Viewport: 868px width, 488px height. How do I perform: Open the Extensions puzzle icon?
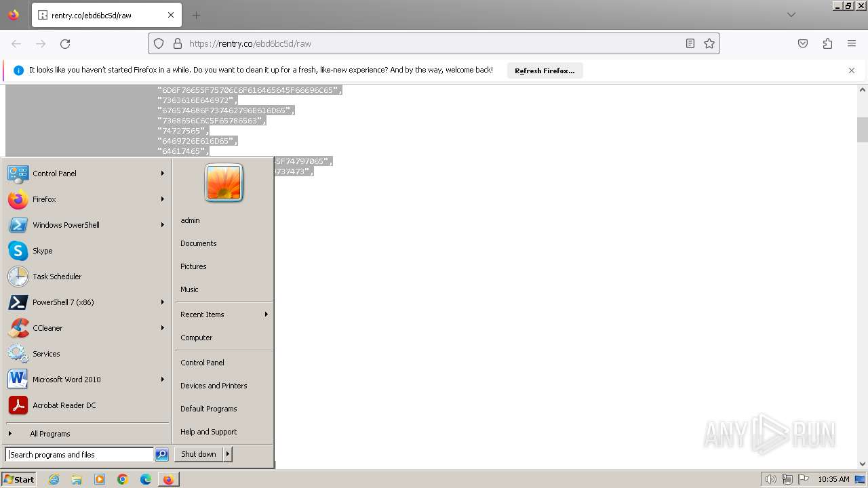tap(827, 43)
